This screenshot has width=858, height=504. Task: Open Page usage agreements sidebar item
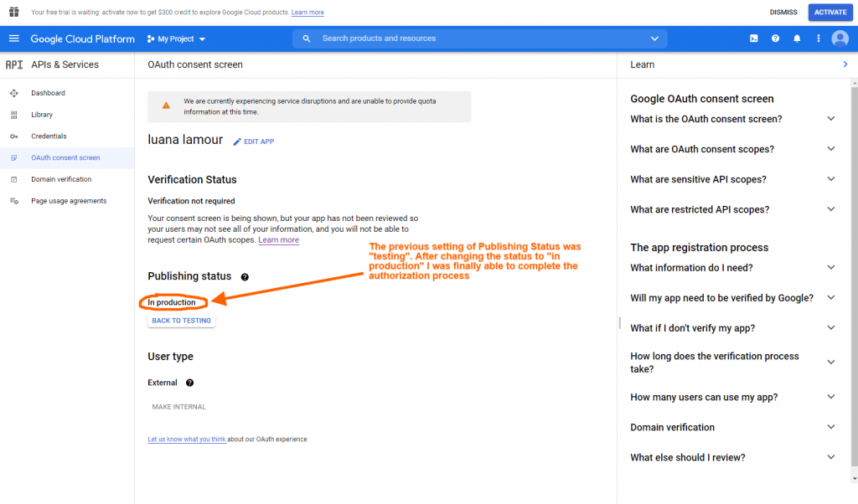(x=67, y=201)
